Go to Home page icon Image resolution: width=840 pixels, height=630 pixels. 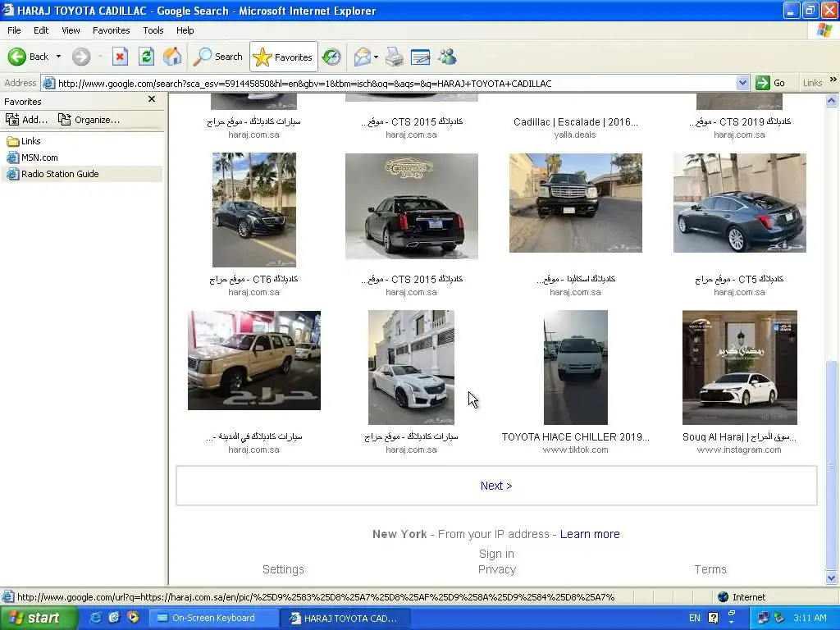tap(172, 57)
